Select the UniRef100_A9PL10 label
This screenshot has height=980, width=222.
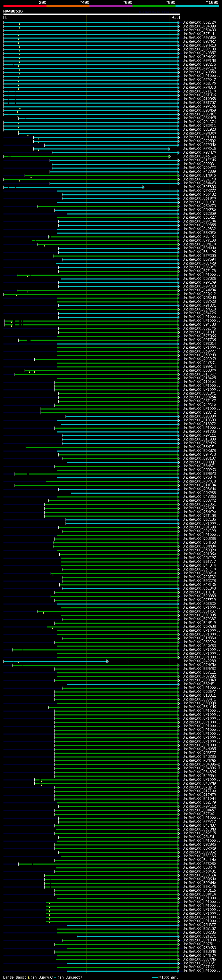click(x=199, y=68)
